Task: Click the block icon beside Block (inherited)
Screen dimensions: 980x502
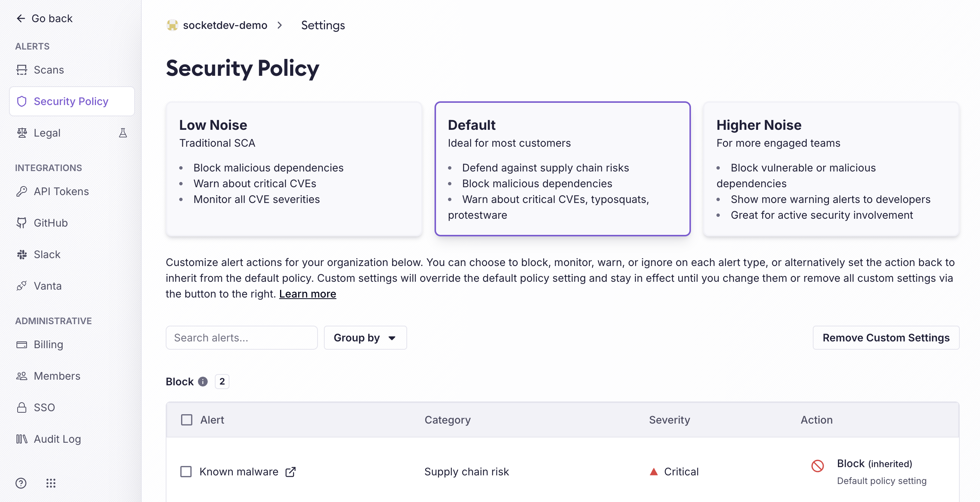Action: click(x=817, y=466)
